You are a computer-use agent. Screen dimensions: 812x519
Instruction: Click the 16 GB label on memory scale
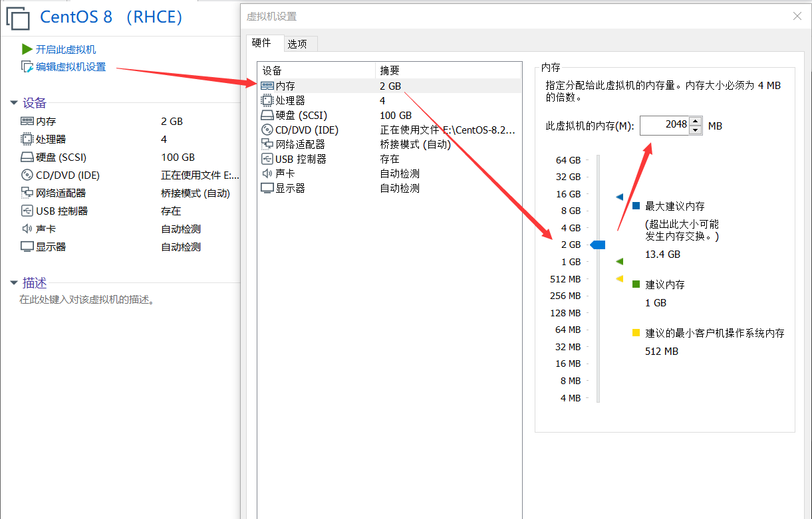pyautogui.click(x=568, y=194)
